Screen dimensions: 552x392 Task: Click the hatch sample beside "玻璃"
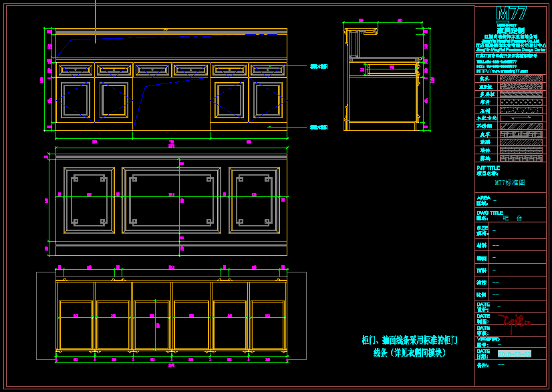[x=521, y=142]
